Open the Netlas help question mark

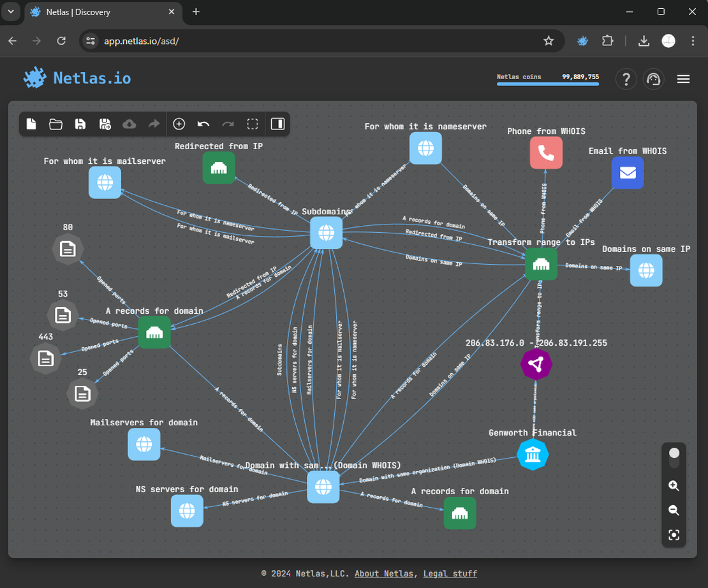pyautogui.click(x=626, y=78)
